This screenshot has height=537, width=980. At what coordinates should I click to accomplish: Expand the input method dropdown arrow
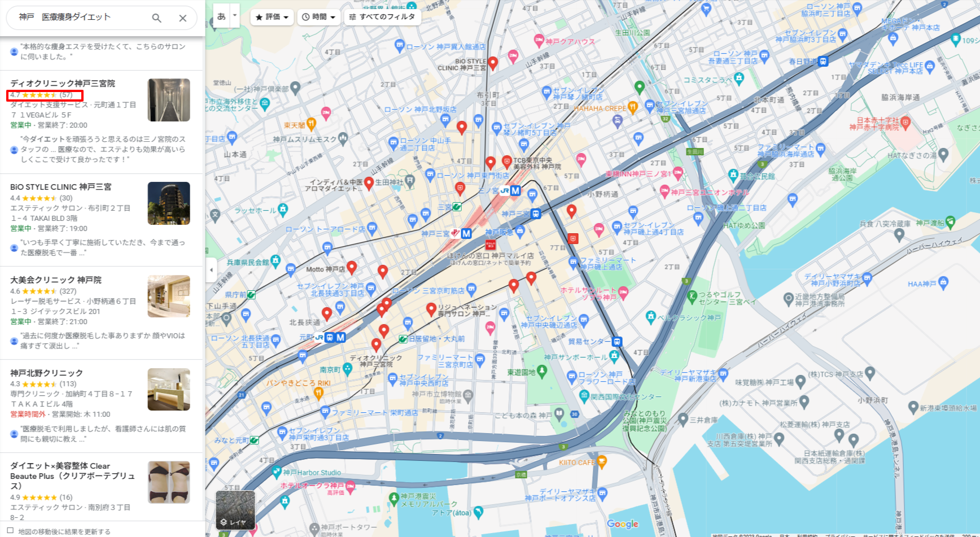(235, 16)
